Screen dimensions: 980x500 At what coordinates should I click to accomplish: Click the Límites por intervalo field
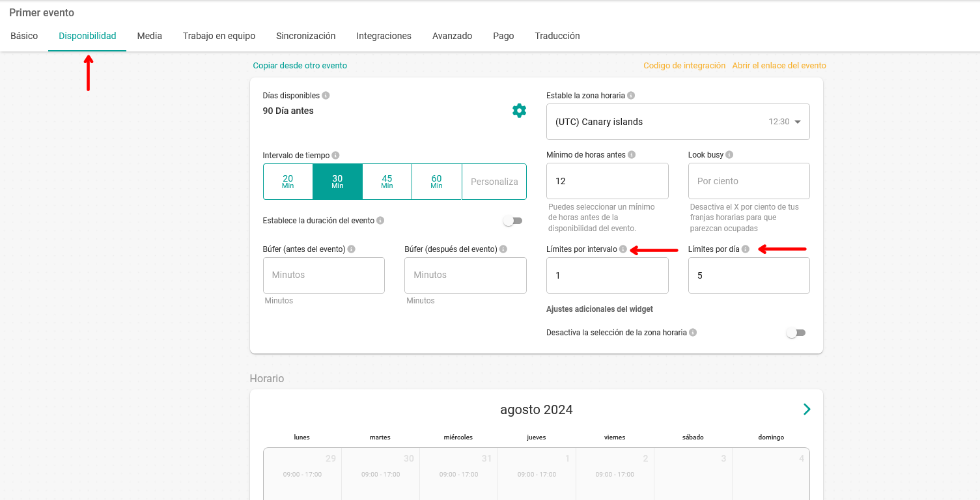click(x=608, y=275)
